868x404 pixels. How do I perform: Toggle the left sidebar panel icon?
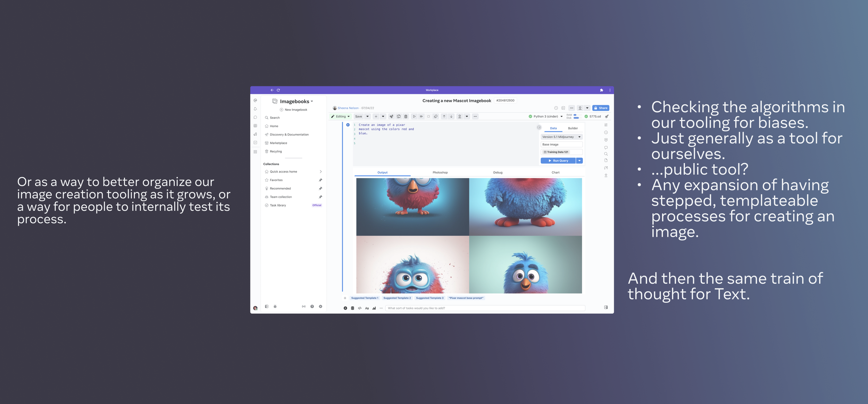click(x=267, y=306)
